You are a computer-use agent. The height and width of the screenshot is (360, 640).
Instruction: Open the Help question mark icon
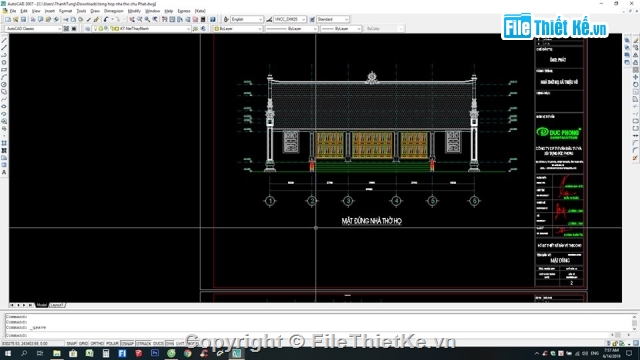(x=213, y=19)
